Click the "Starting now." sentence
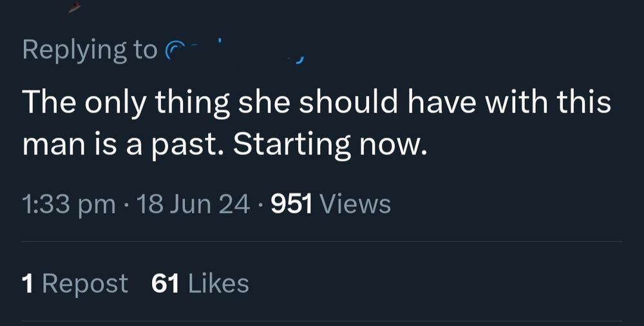This screenshot has height=326, width=644. 330,146
